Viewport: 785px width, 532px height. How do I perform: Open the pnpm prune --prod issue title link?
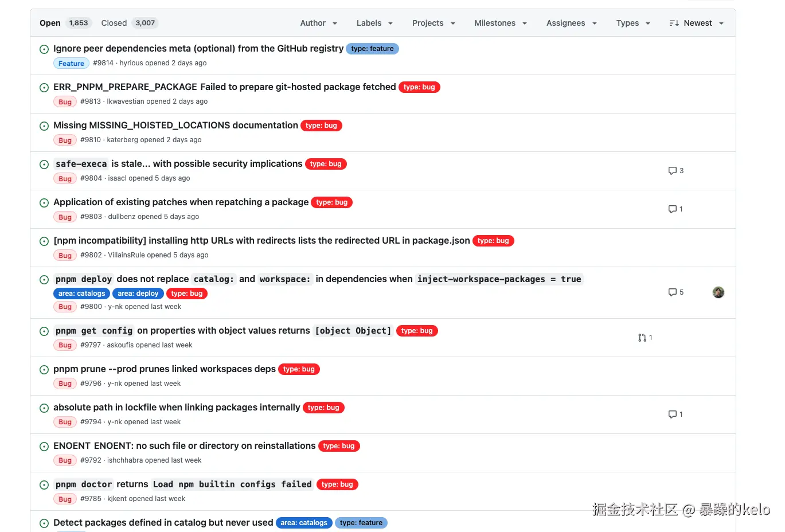coord(164,369)
